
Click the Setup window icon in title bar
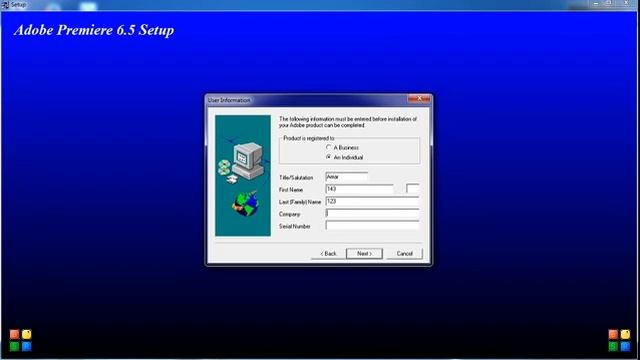pyautogui.click(x=5, y=4)
